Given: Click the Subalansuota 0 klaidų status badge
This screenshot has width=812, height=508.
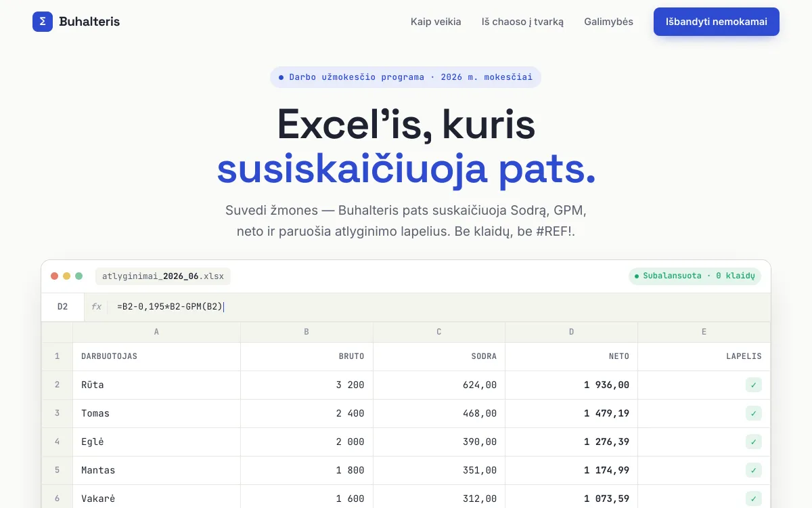Looking at the screenshot, I should (x=695, y=276).
